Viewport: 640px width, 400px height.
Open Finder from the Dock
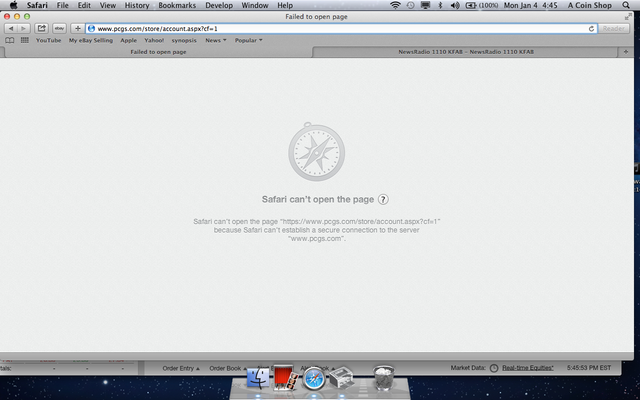click(258, 378)
